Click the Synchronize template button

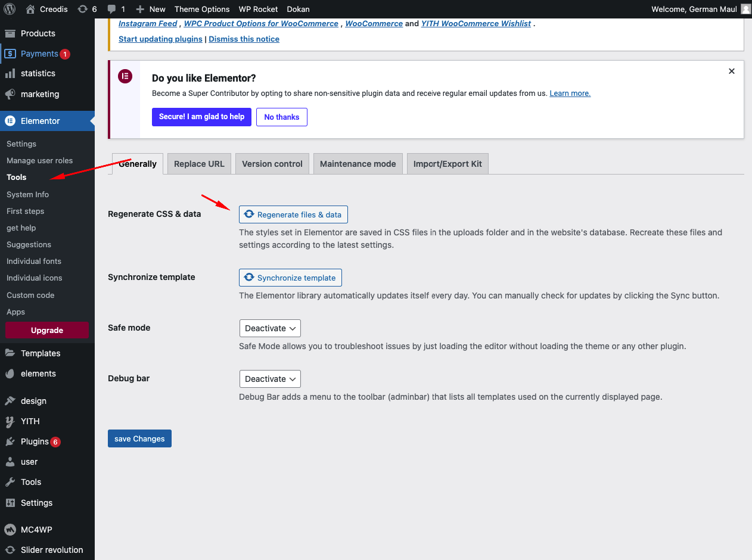[290, 278]
